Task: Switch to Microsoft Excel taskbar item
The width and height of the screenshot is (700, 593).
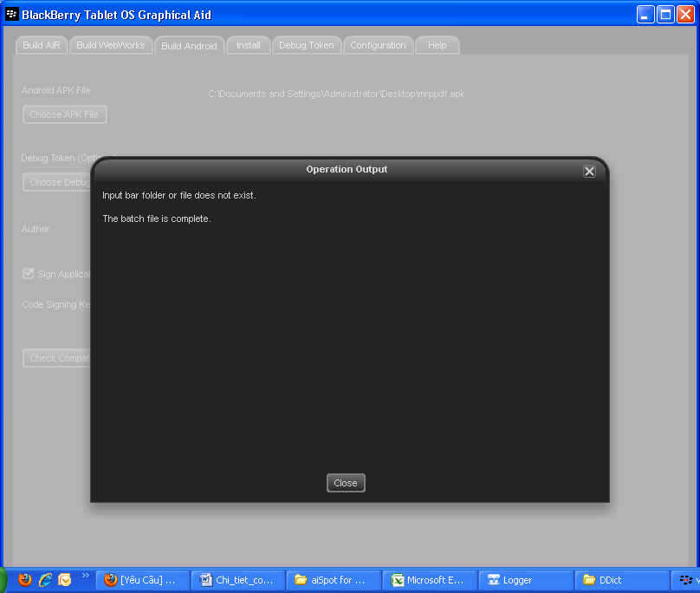Action: click(x=430, y=580)
